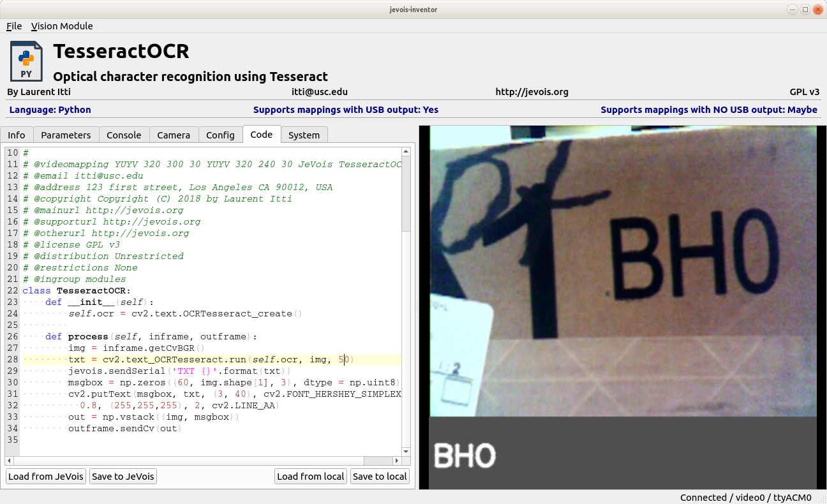Image resolution: width=827 pixels, height=504 pixels.
Task: Click the vertical scrollbar handle in code editor
Action: pos(406,195)
